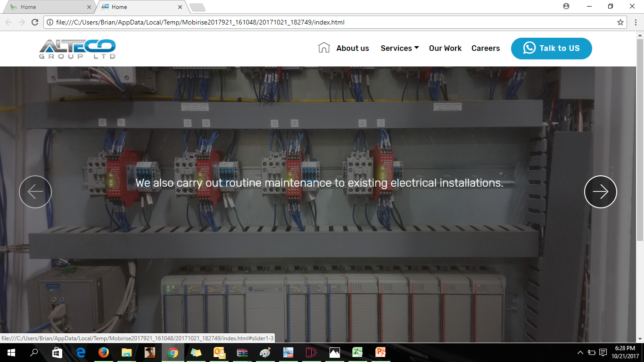Click the slide caption about routine maintenance
644x362 pixels.
pos(320,183)
